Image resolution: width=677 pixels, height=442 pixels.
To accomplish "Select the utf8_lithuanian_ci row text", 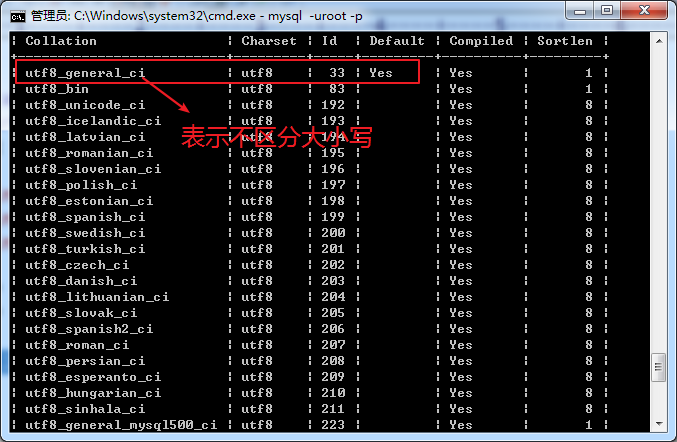I will coord(97,297).
